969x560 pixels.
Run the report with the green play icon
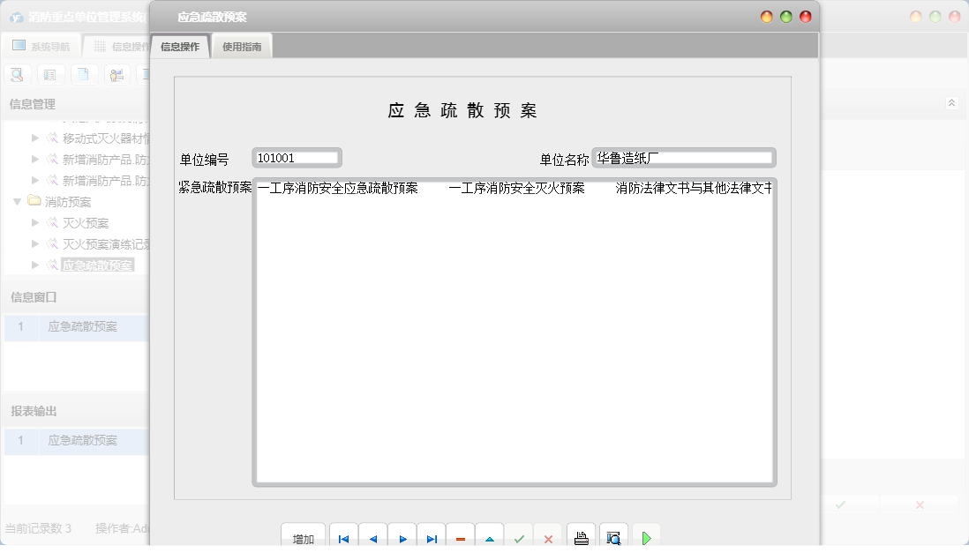[x=645, y=535]
